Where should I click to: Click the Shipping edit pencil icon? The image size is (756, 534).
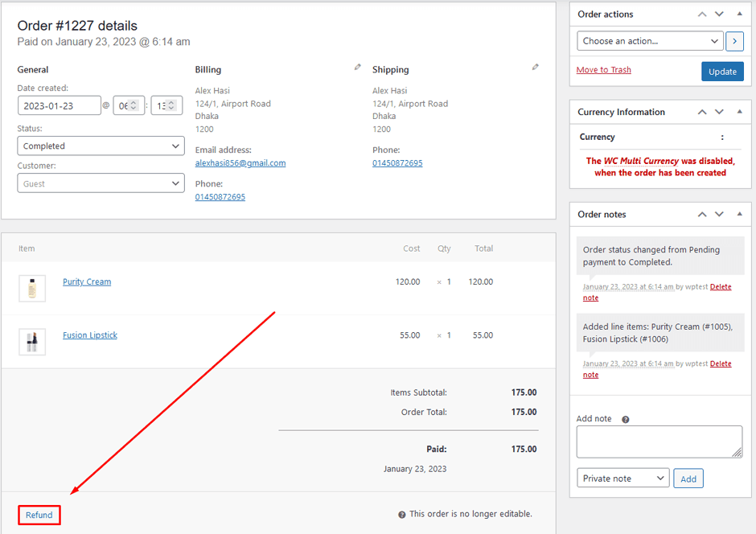[535, 68]
